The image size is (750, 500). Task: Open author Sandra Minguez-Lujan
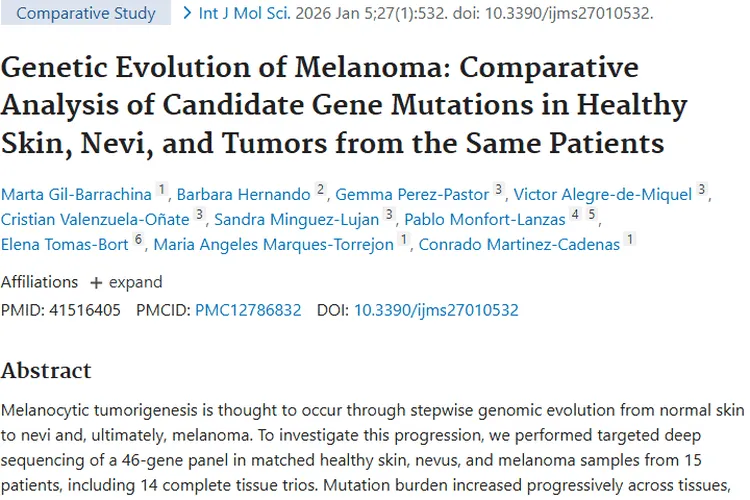coord(297,218)
